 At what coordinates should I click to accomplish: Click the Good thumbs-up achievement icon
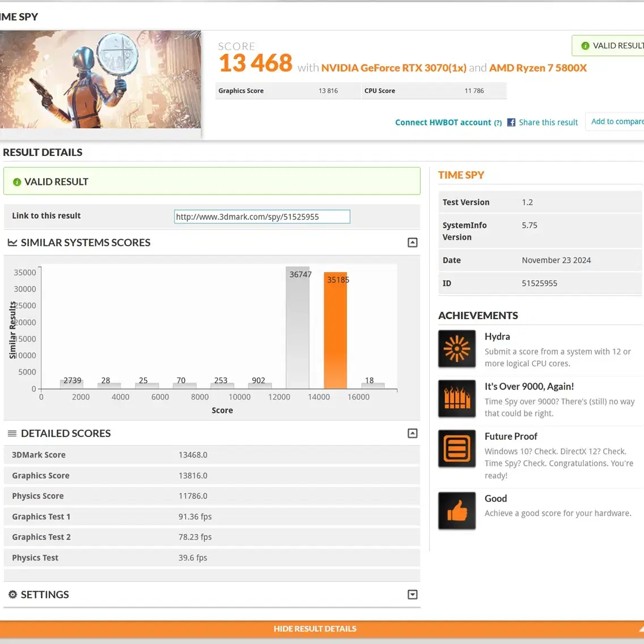tap(457, 511)
